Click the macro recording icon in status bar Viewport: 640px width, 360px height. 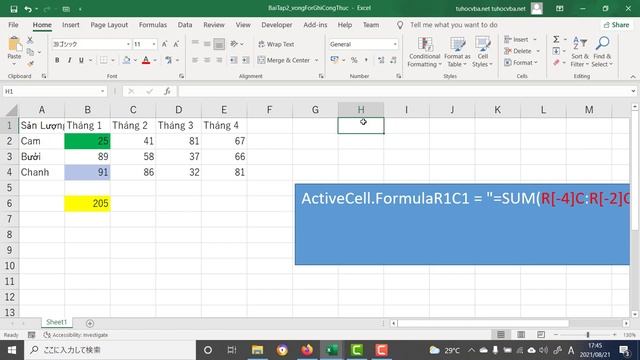point(31,335)
